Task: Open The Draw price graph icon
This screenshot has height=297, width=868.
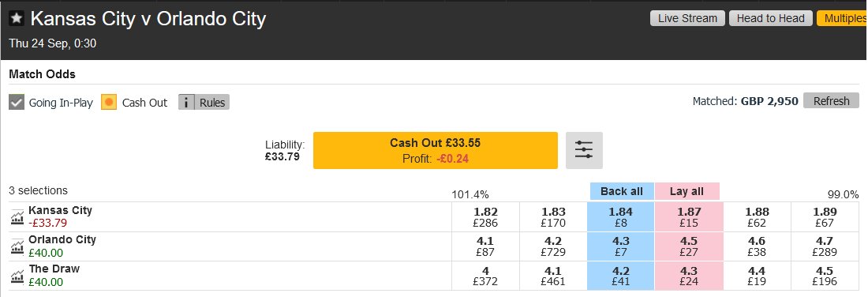Action: (x=17, y=276)
